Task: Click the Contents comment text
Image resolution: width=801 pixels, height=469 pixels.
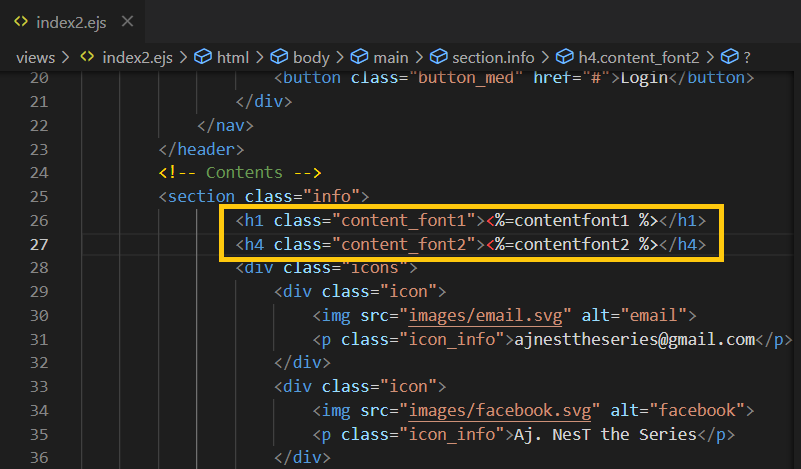Action: point(244,173)
